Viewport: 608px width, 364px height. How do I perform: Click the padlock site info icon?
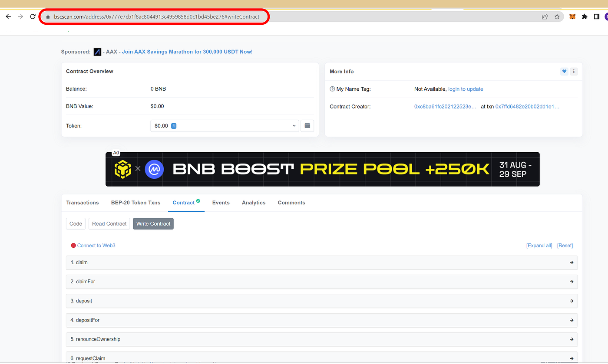click(48, 16)
